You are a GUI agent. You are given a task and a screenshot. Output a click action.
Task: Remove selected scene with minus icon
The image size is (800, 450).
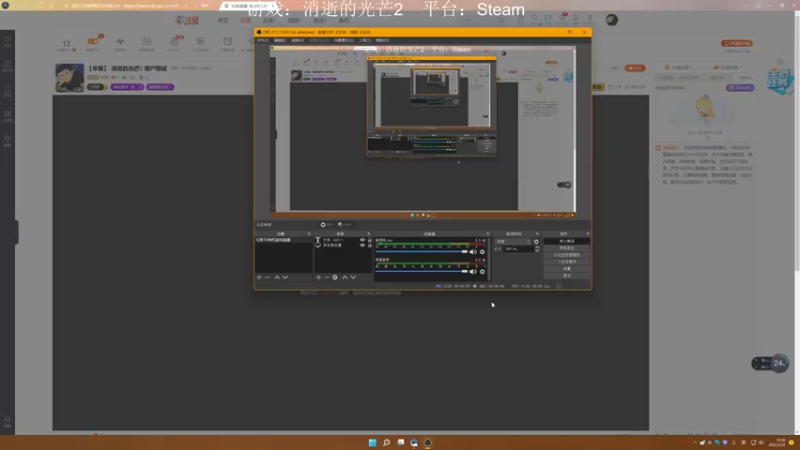(x=267, y=277)
